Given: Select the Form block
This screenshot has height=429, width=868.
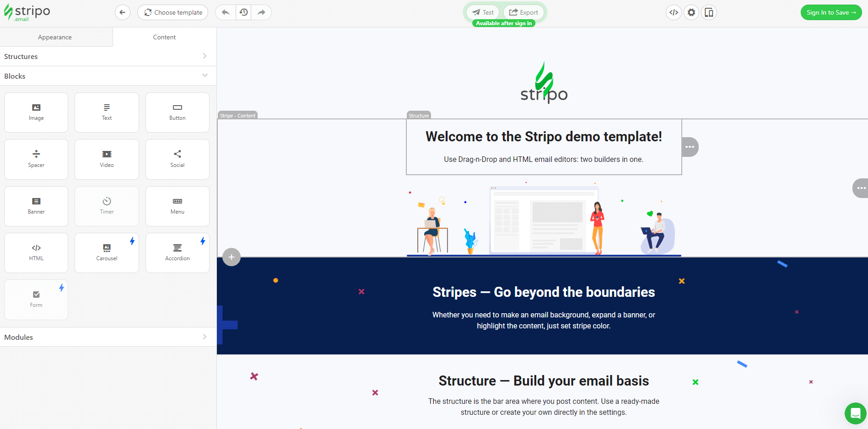Looking at the screenshot, I should pyautogui.click(x=36, y=300).
